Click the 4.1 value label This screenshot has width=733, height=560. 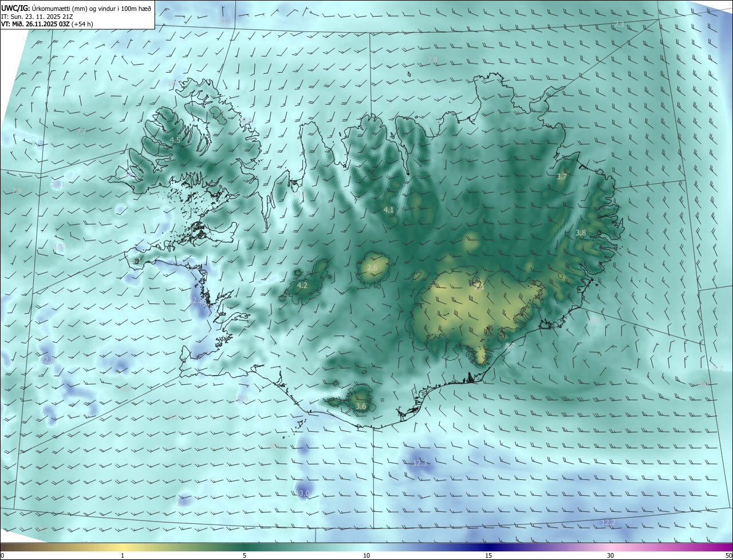click(x=388, y=210)
